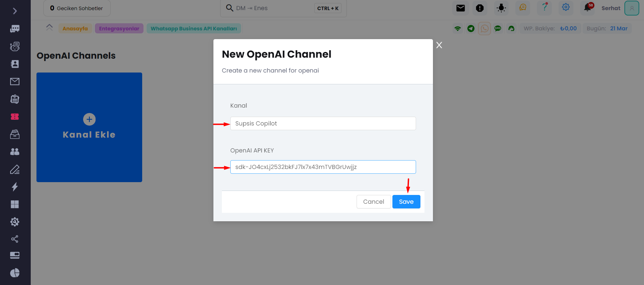
Task: Open the pencil edit sidebar icon
Action: 15,169
